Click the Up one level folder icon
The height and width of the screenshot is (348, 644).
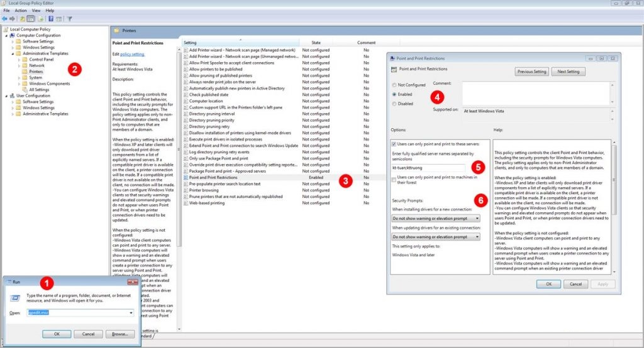click(23, 19)
